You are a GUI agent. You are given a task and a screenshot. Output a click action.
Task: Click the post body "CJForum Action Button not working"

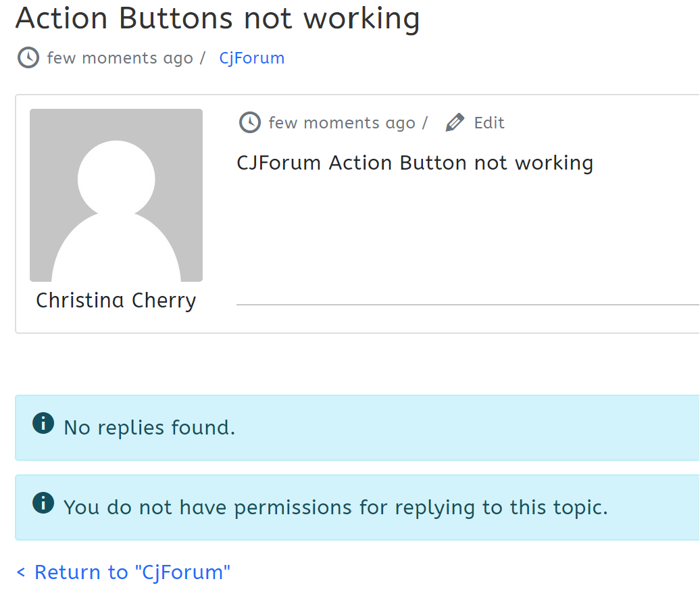tap(415, 163)
